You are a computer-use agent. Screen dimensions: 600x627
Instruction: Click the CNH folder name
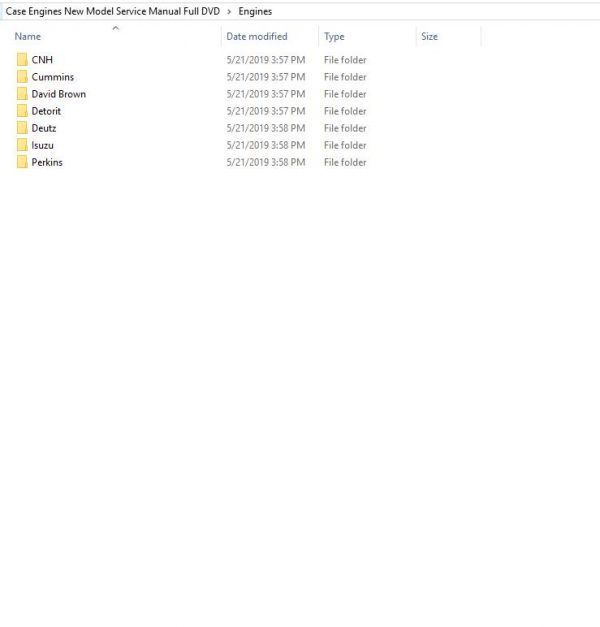42,60
